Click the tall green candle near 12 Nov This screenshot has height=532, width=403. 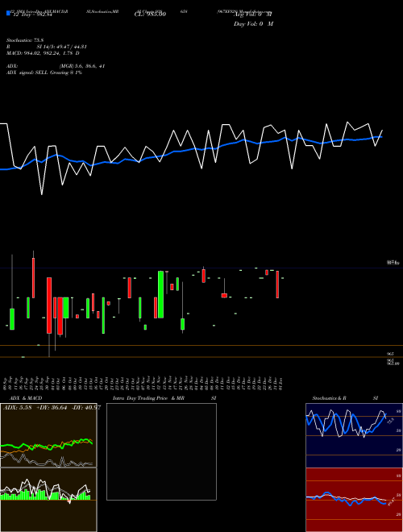tap(160, 294)
